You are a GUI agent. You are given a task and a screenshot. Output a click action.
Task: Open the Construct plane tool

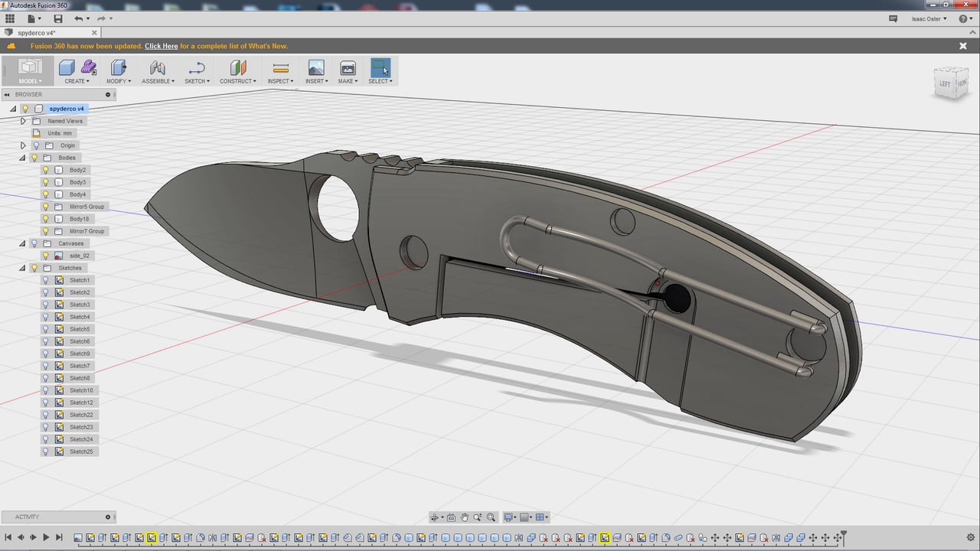[x=238, y=68]
